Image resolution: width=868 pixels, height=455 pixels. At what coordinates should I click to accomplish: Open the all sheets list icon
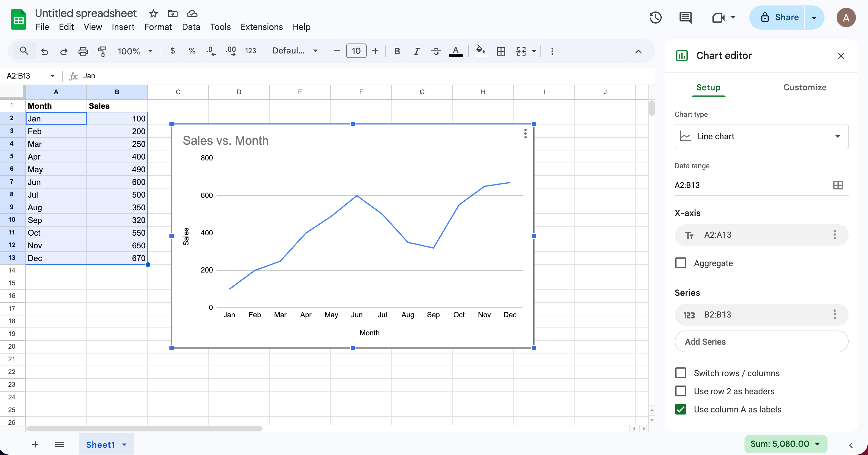[x=59, y=444]
